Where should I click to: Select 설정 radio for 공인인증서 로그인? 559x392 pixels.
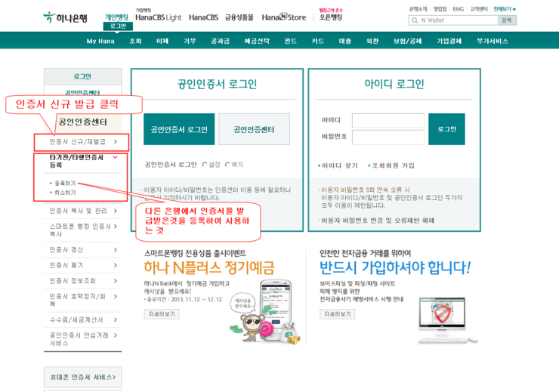205,165
